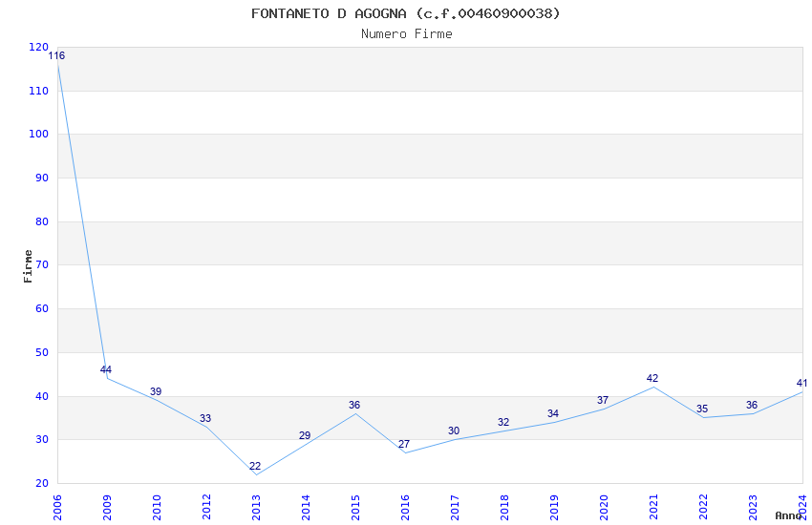Select data point labeled 41
This screenshot has width=812, height=525.
(801, 383)
